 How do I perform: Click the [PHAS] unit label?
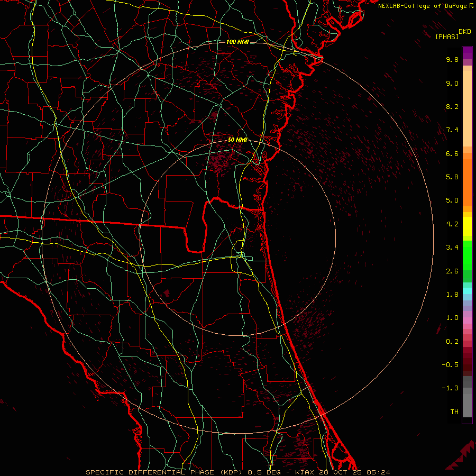[446, 36]
